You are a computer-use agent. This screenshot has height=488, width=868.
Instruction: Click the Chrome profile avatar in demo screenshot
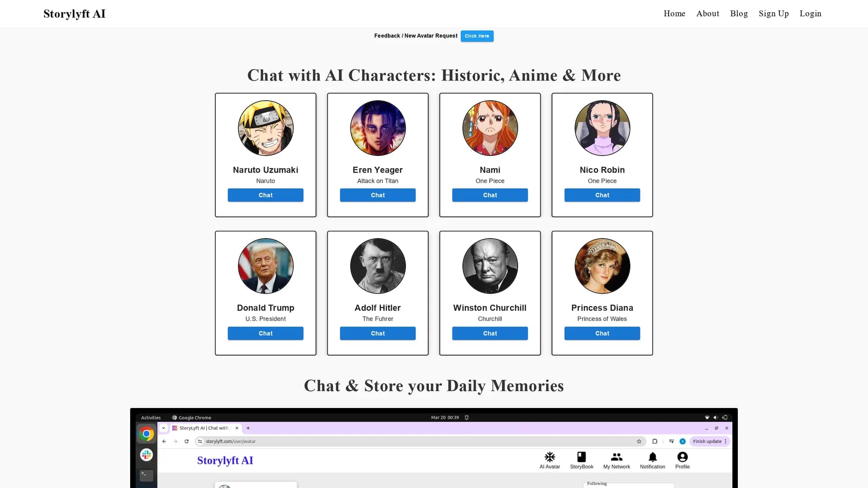click(682, 441)
